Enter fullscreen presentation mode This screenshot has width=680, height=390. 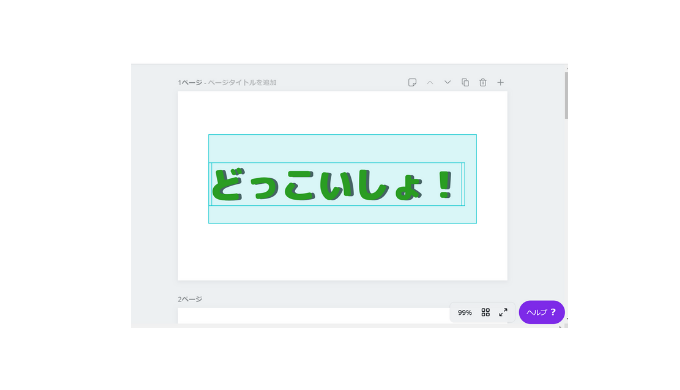pos(503,312)
